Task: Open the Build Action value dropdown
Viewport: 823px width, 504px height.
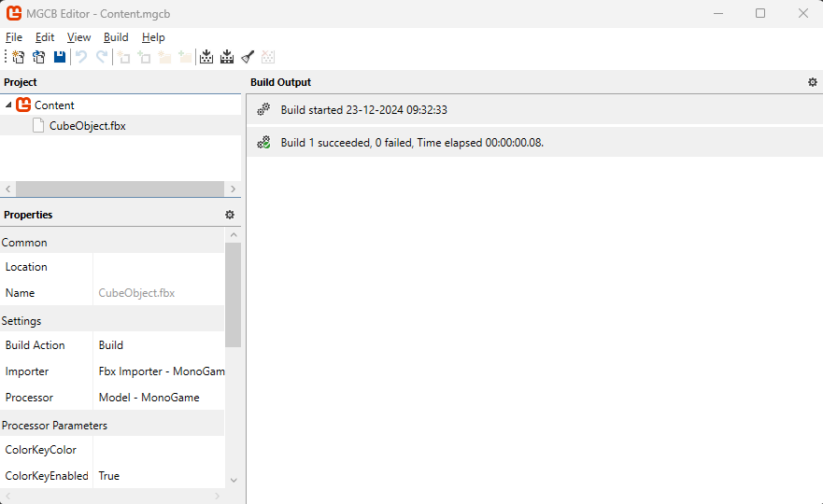Action: [159, 345]
